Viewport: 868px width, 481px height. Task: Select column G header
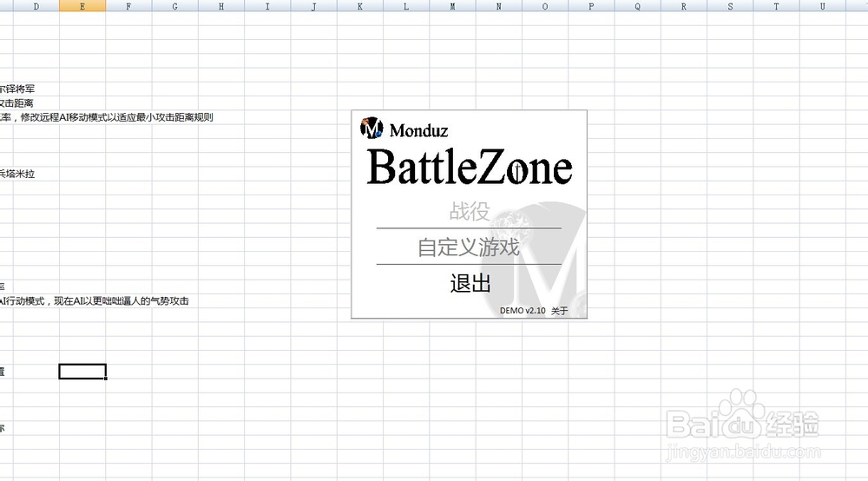175,6
